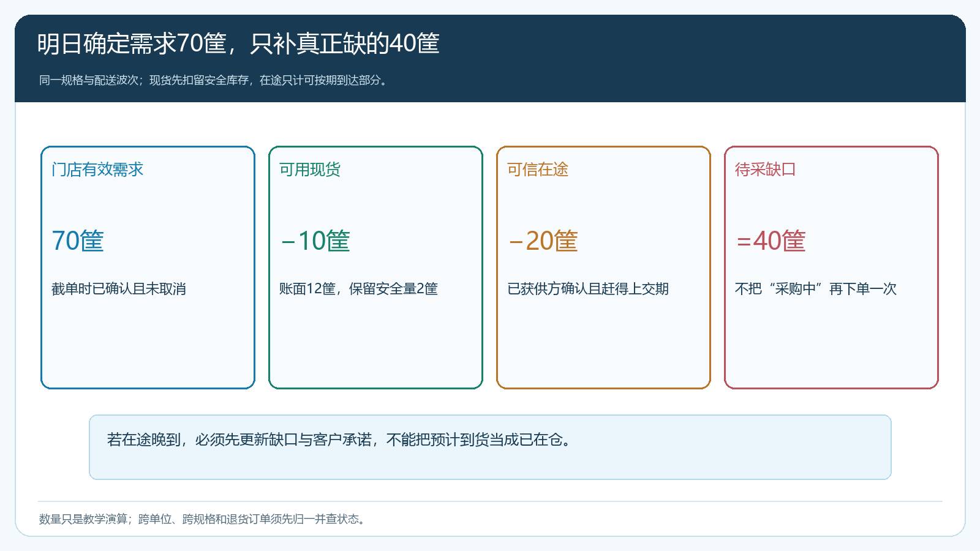Select the 门店有效需求 card title
The width and height of the screenshot is (980, 551).
point(97,170)
